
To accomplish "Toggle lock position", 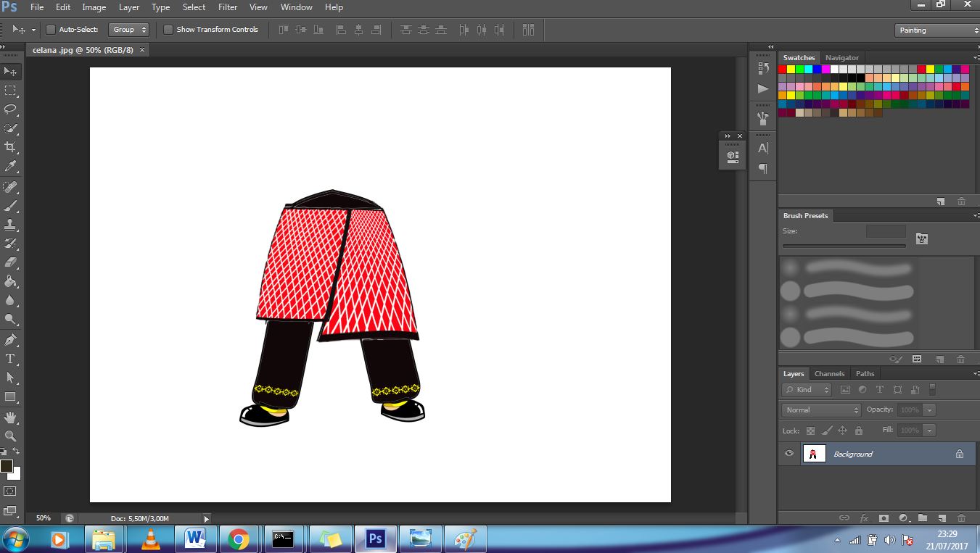I will [x=843, y=431].
